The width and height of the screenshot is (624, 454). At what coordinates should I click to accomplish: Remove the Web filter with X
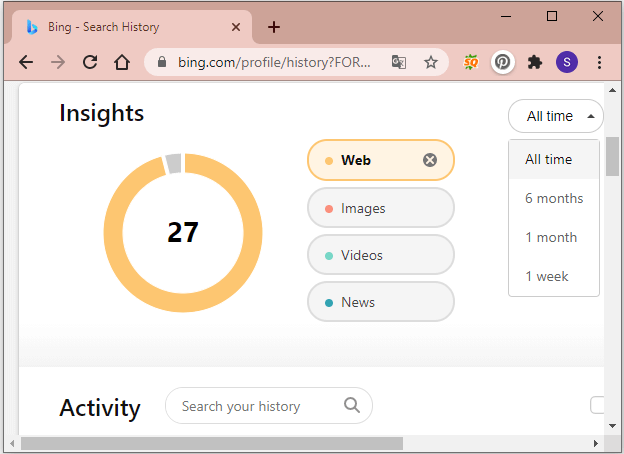click(x=430, y=160)
